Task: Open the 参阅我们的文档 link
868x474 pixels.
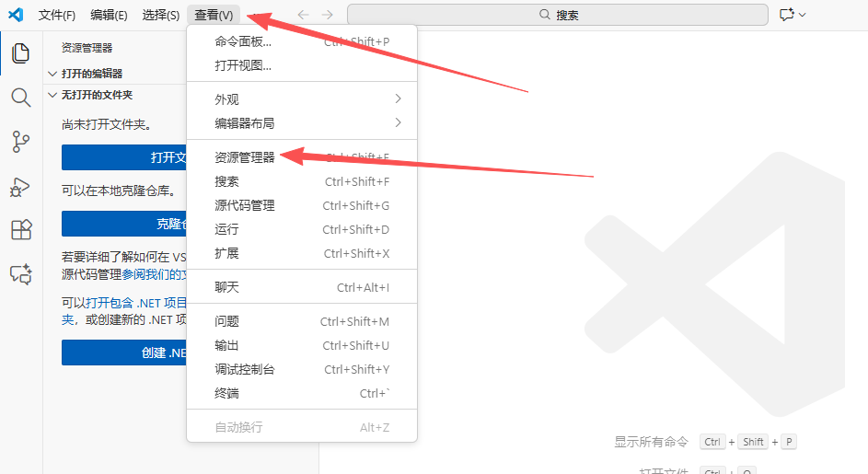Action: pos(155,274)
